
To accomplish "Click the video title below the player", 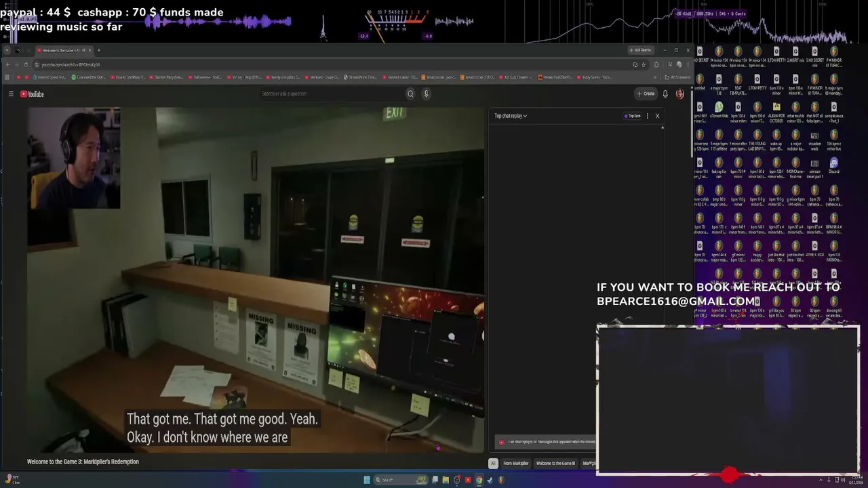I will 83,462.
